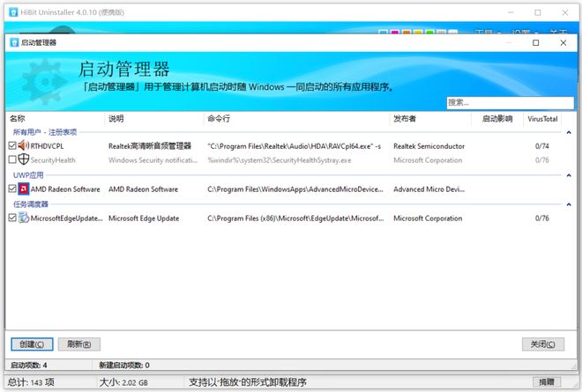The image size is (582, 392).
Task: Sort by the 发布者 column header
Action: [x=430, y=119]
